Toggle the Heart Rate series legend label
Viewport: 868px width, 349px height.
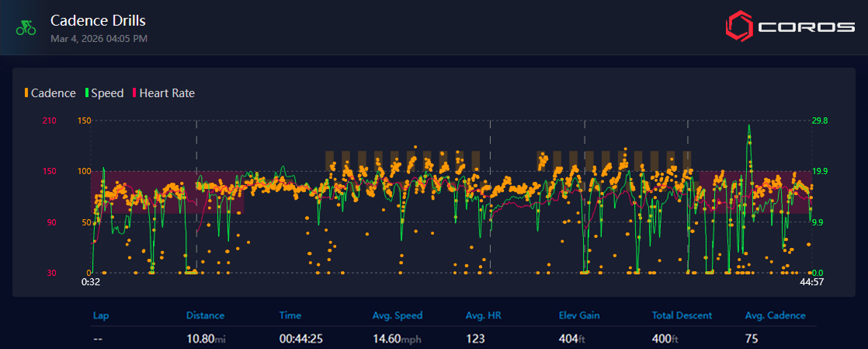(167, 93)
